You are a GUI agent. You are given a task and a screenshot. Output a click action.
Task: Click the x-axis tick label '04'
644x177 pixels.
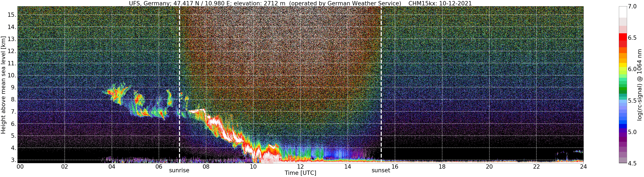click(x=112, y=166)
